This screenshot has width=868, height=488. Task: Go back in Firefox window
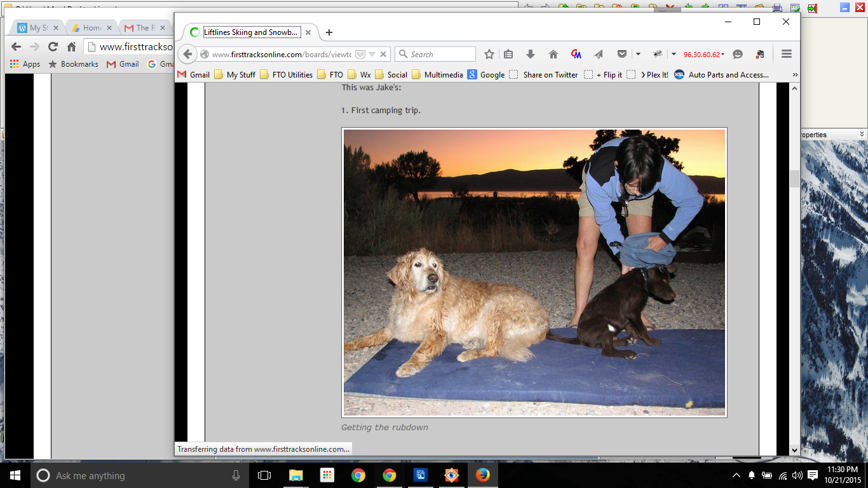187,54
